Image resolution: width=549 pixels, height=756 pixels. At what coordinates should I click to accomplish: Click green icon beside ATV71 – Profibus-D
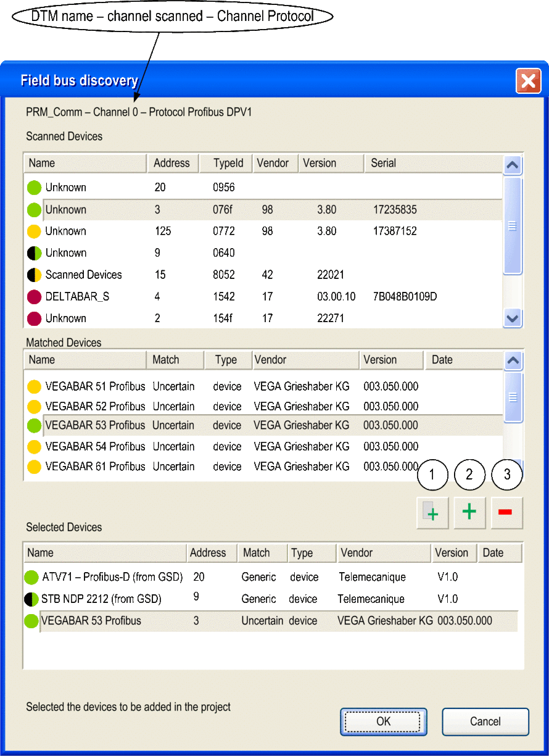coord(31,578)
